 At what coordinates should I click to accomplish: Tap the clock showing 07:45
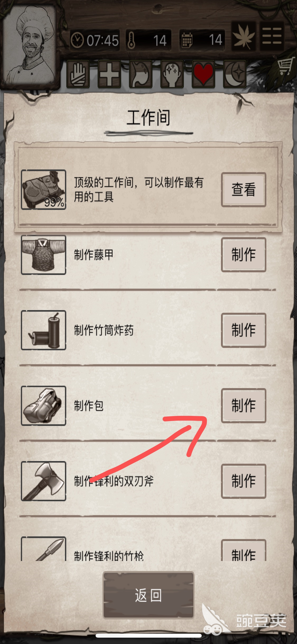tap(95, 40)
